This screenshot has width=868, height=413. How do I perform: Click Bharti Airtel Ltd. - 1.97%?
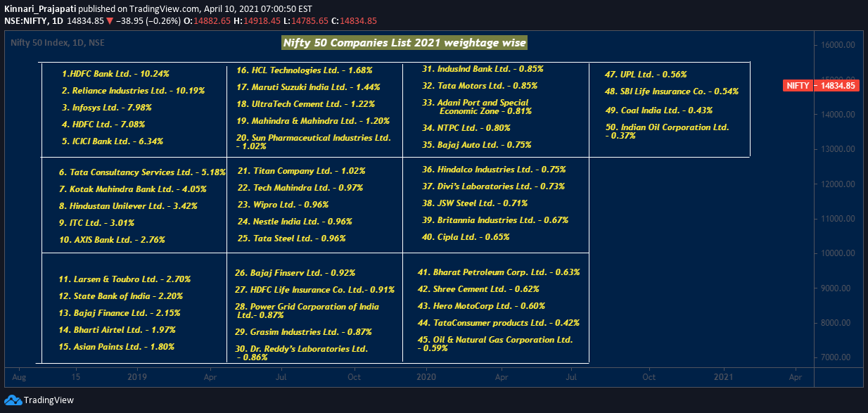coord(117,330)
